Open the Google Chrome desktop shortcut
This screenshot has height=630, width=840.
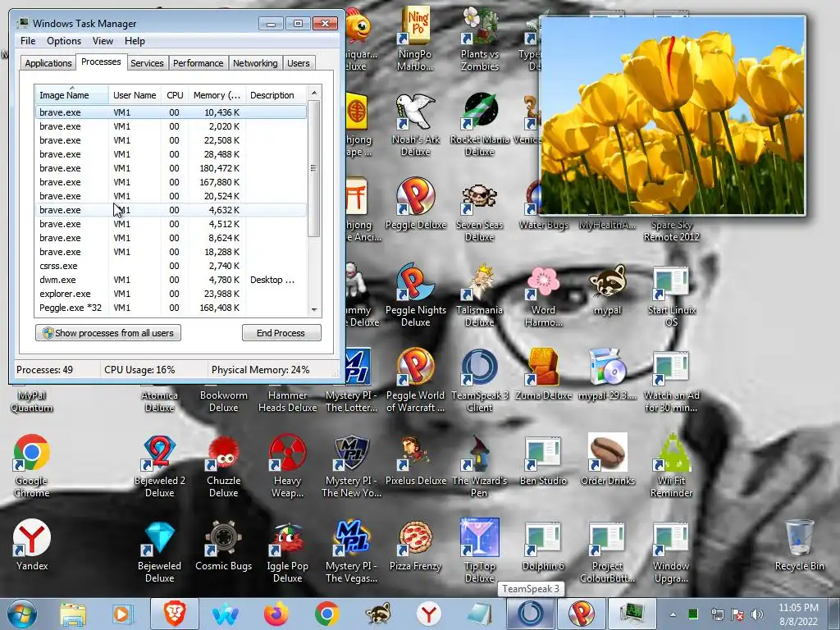(x=32, y=465)
